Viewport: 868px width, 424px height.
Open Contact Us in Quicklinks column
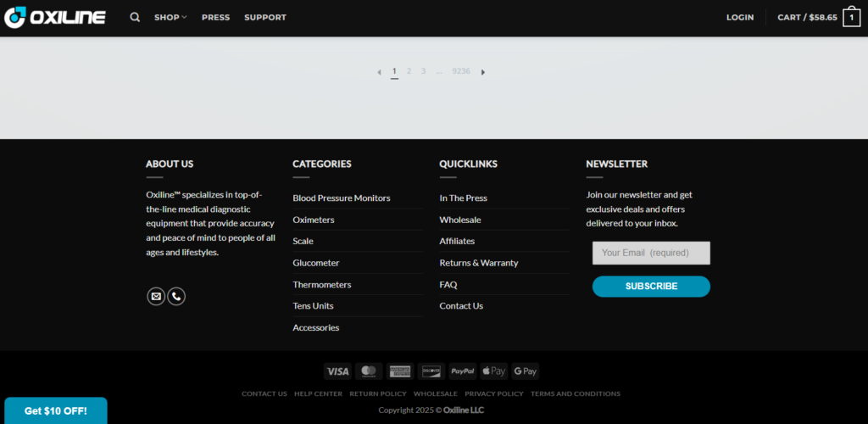tap(461, 305)
